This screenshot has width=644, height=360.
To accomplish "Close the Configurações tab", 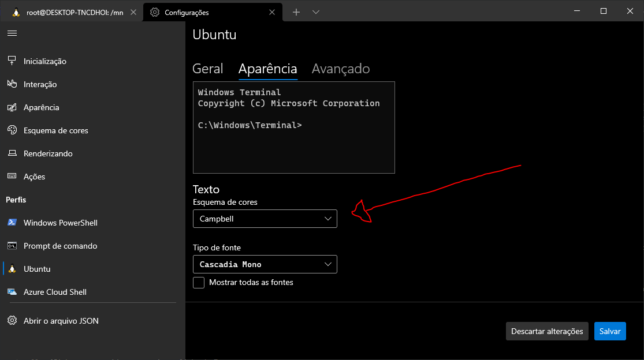I will point(272,12).
